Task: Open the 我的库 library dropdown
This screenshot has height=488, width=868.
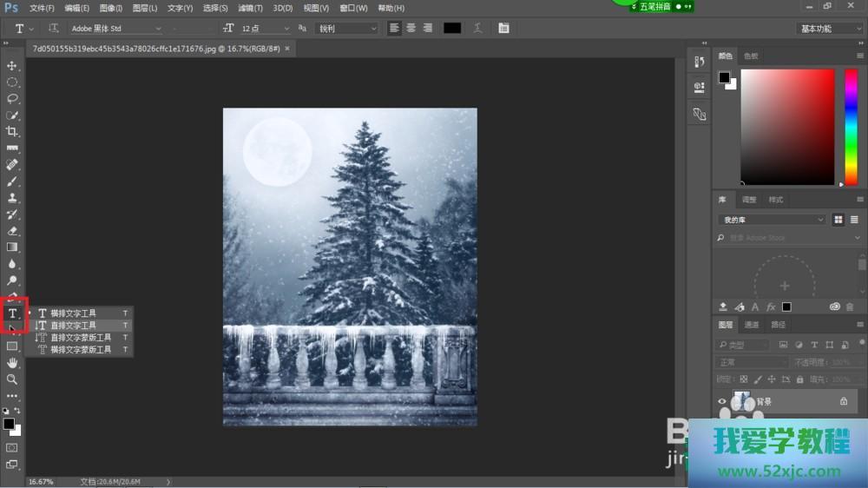Action: (773, 220)
